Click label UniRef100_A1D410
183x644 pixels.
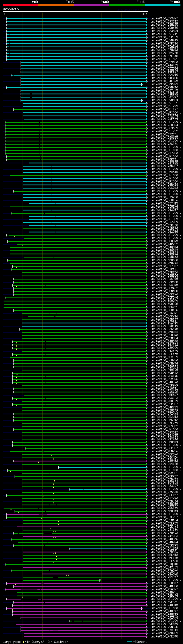(164, 326)
